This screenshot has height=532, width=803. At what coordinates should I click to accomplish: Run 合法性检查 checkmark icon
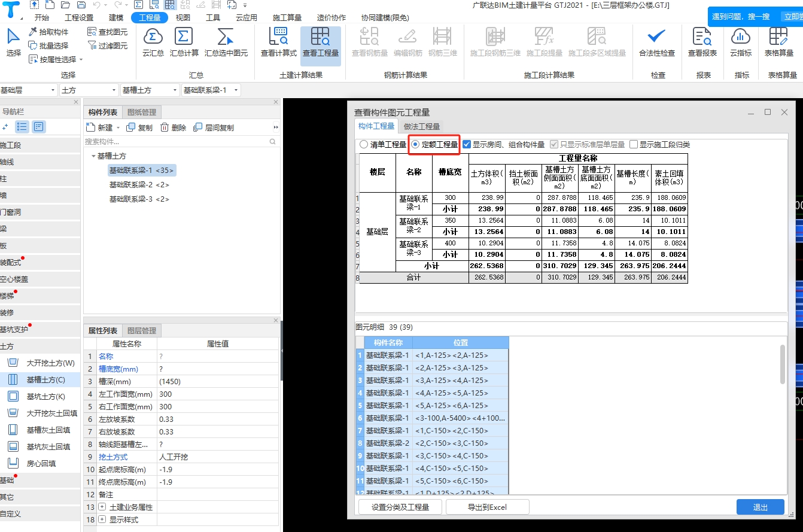point(657,37)
